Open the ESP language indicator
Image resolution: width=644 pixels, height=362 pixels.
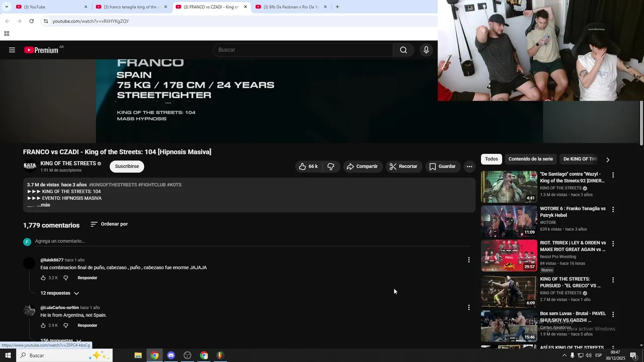point(598,355)
